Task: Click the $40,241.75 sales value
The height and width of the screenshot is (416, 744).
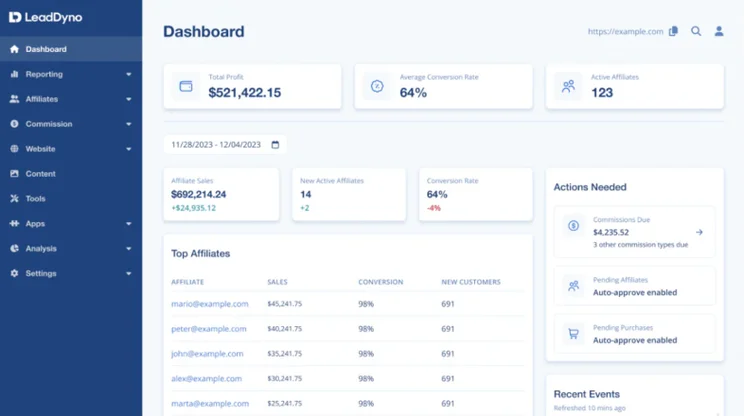Action: [x=285, y=329]
